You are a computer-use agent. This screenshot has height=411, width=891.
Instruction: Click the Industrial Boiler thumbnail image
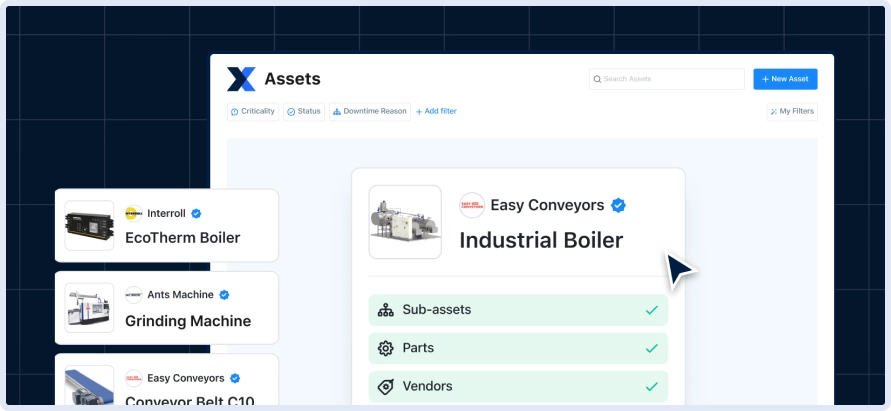[x=405, y=222]
